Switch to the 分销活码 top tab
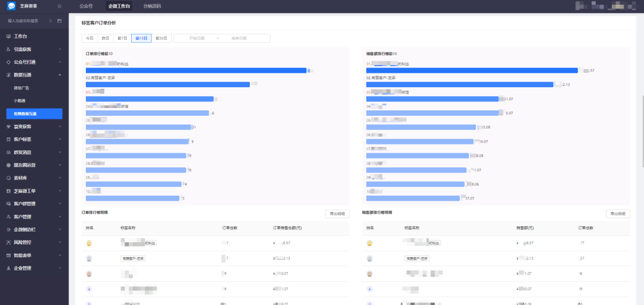 152,6
